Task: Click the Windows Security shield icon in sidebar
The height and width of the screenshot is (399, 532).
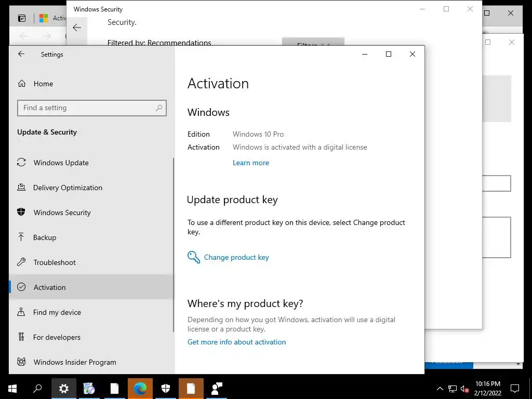Action: click(x=21, y=212)
